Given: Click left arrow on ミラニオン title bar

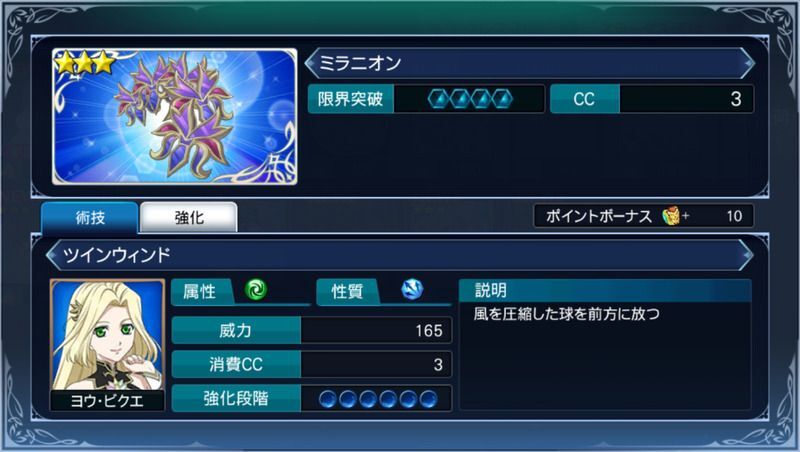Looking at the screenshot, I should coord(312,63).
